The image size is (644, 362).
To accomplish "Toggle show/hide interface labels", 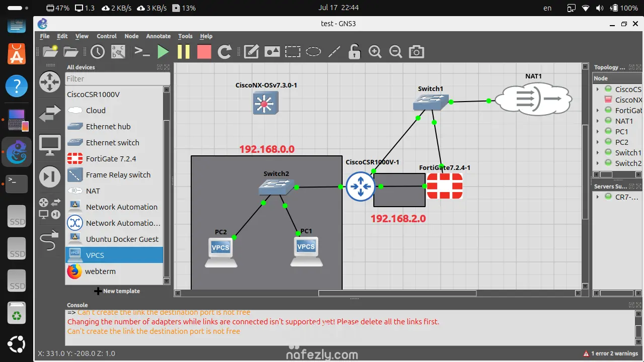I will pos(119,51).
